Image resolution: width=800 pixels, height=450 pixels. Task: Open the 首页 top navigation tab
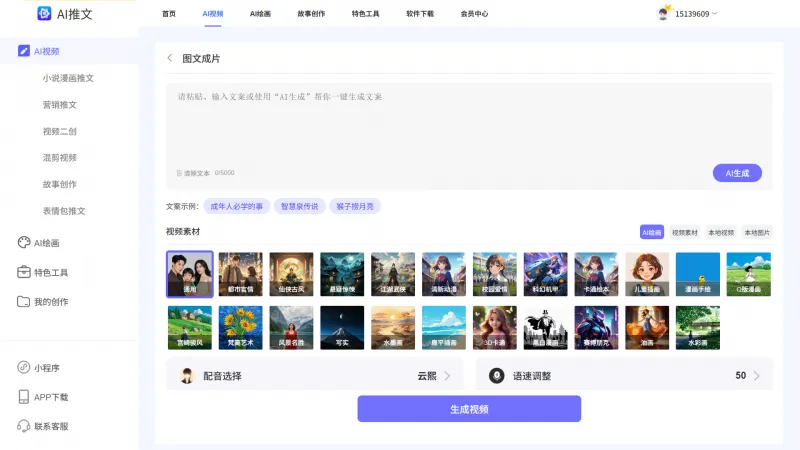[x=169, y=14]
